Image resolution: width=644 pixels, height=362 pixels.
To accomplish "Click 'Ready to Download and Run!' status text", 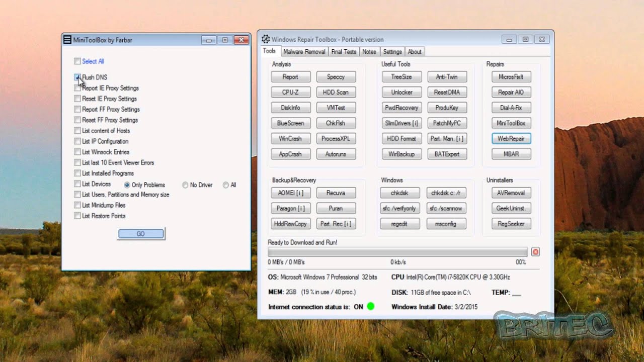I will coord(302,242).
